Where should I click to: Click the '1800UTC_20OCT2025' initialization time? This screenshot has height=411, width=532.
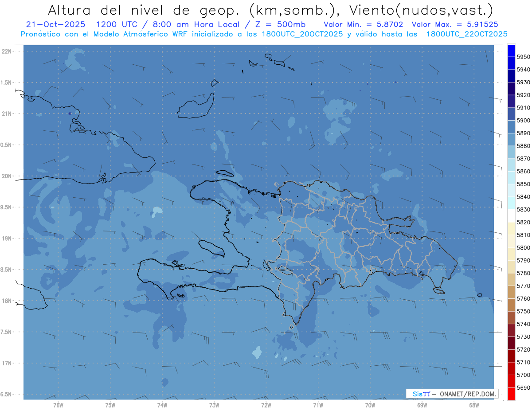click(x=302, y=34)
